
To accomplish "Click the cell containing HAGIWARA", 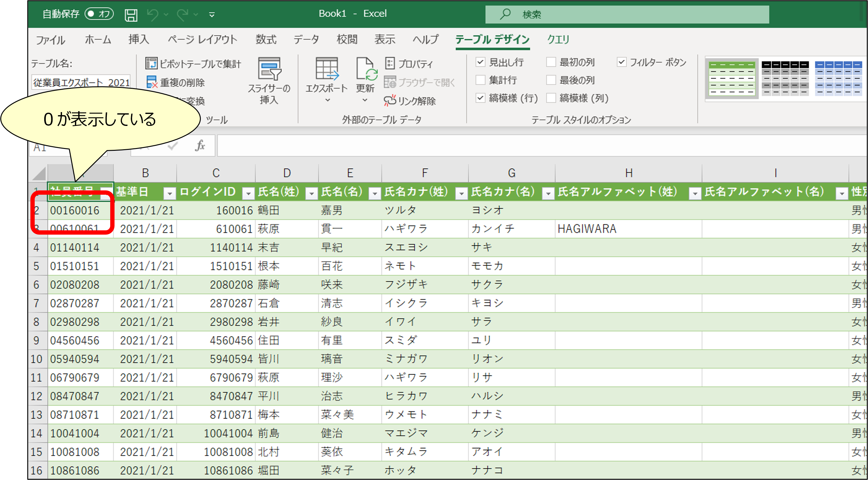I will tap(629, 229).
